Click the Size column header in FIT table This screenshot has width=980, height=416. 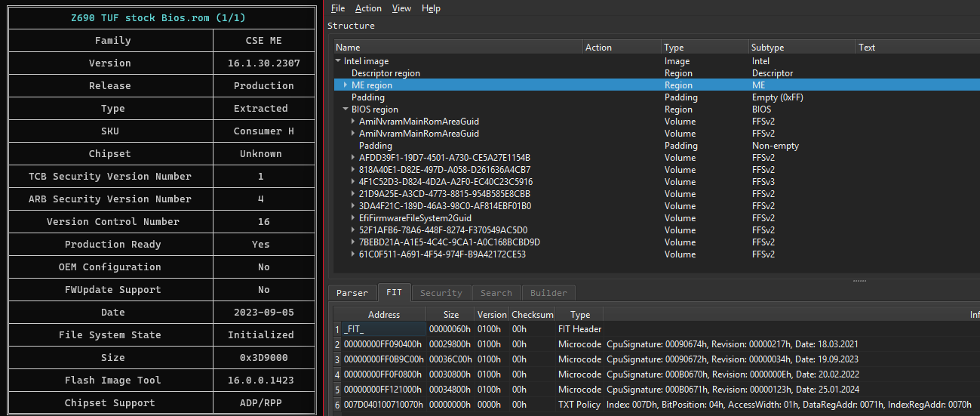[450, 315]
